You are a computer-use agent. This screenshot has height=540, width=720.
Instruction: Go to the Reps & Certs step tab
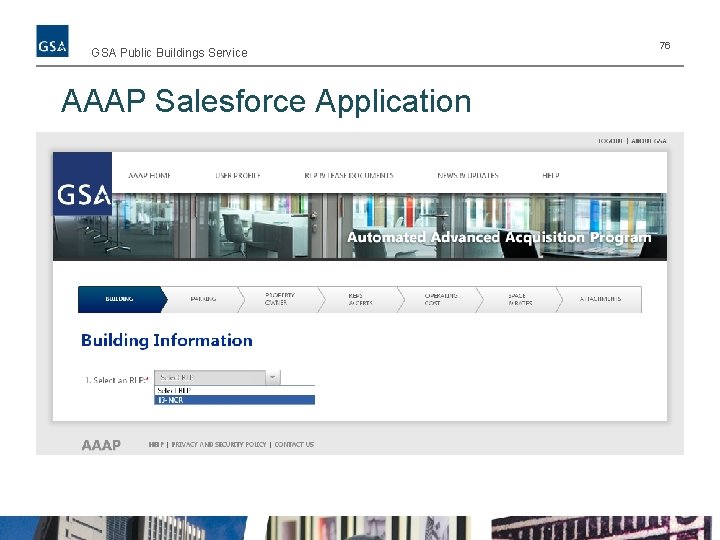click(x=360, y=299)
